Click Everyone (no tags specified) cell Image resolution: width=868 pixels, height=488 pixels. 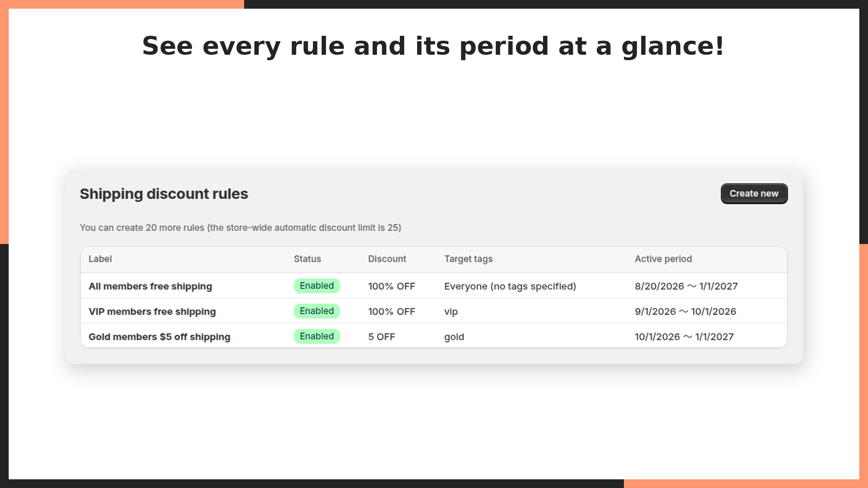(x=510, y=286)
